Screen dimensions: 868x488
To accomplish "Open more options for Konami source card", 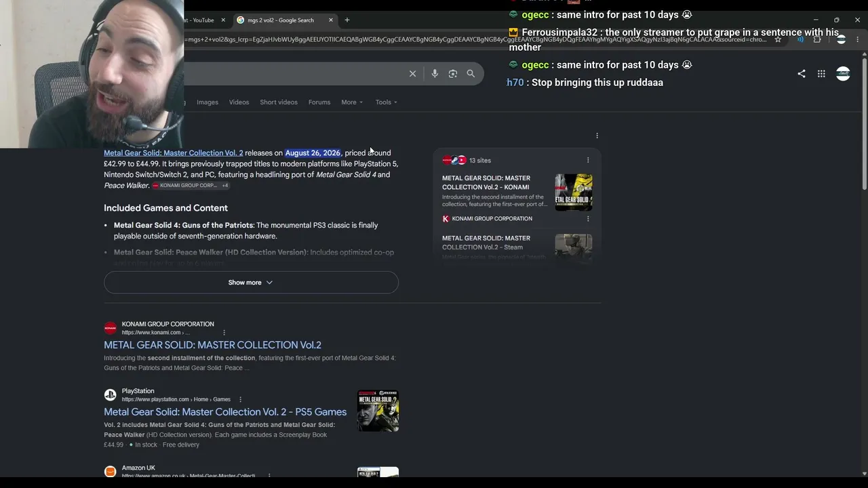I will 588,219.
